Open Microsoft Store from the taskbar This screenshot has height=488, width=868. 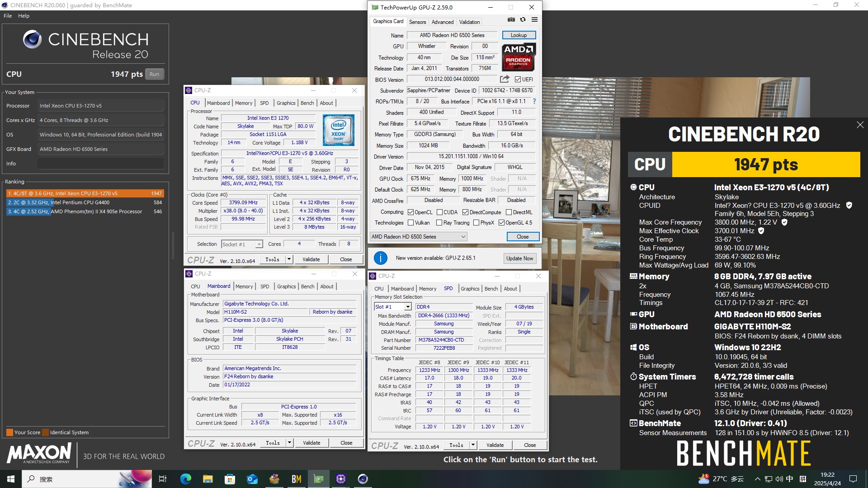pos(230,479)
